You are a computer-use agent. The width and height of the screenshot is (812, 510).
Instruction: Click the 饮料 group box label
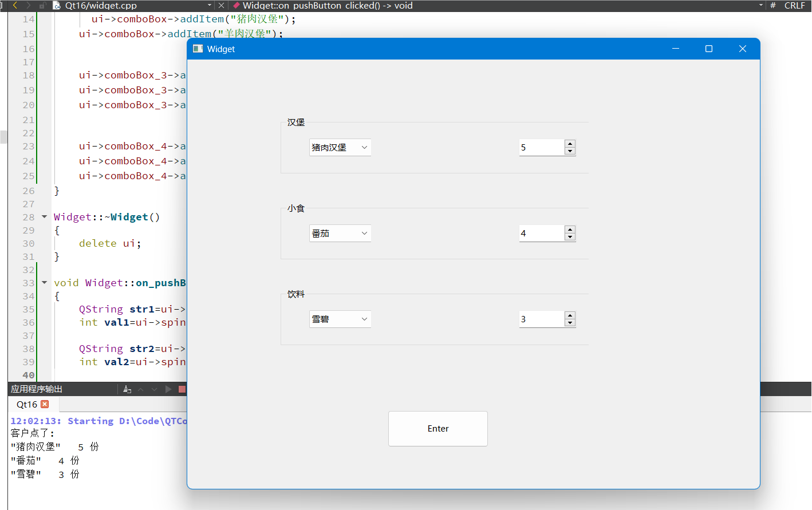[296, 294]
